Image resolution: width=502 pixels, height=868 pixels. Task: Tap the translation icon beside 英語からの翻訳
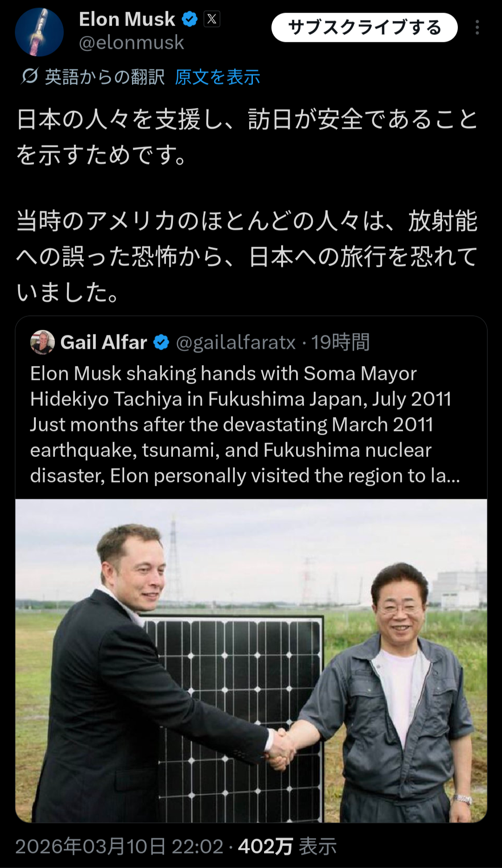(30, 76)
